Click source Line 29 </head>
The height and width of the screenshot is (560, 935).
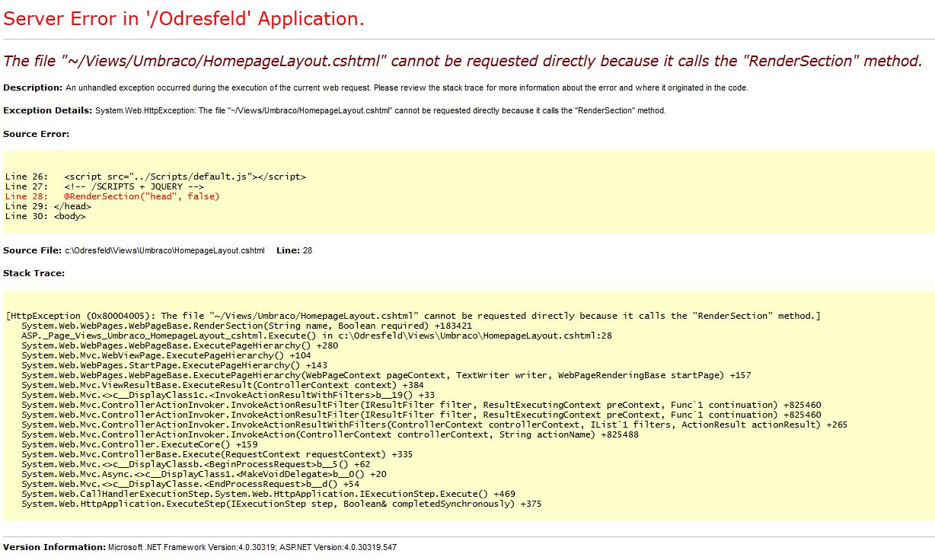click(48, 206)
